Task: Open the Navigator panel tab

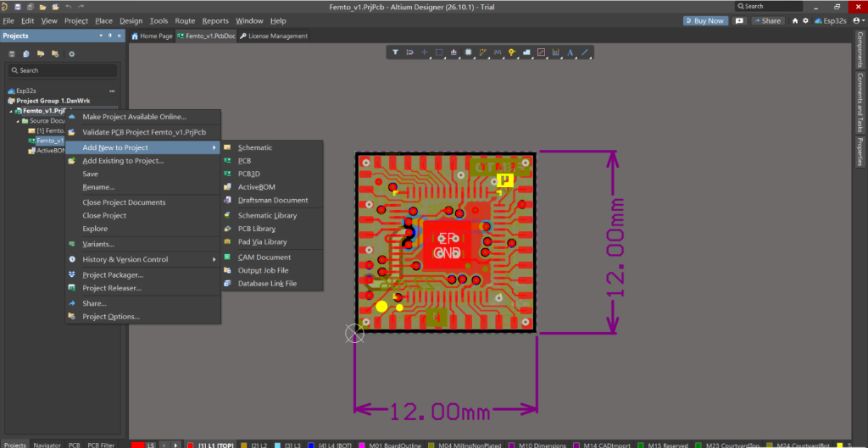Action: tap(47, 445)
